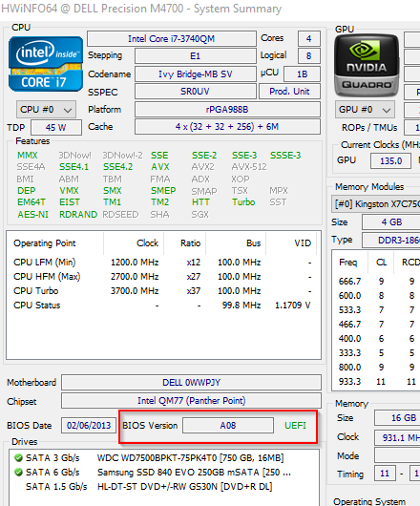Click the Freq column header in memory timings

350,263
